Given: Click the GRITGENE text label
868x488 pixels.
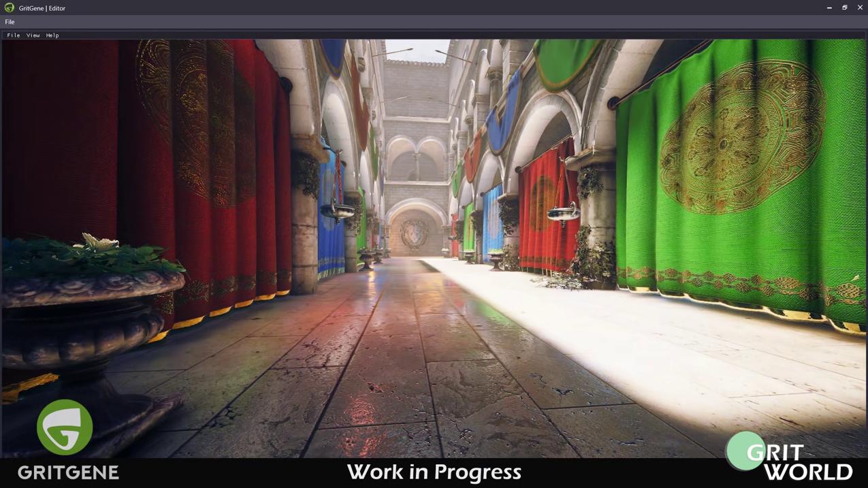Looking at the screenshot, I should (68, 472).
